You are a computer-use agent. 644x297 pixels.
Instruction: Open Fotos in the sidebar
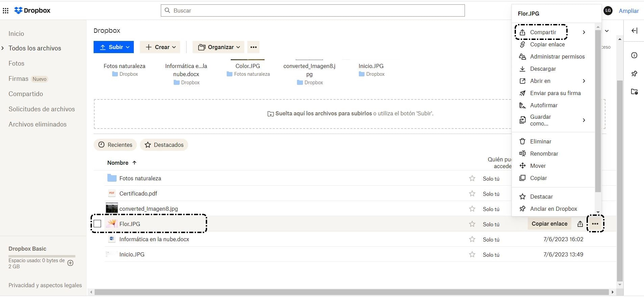click(16, 63)
